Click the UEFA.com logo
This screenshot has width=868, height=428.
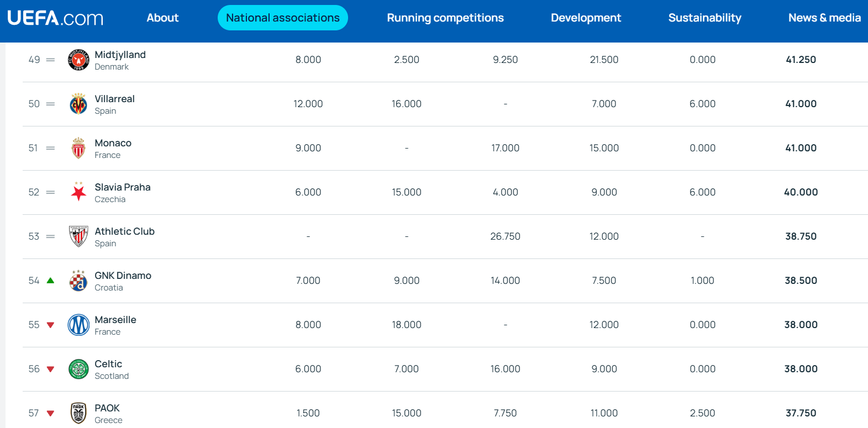coord(55,18)
